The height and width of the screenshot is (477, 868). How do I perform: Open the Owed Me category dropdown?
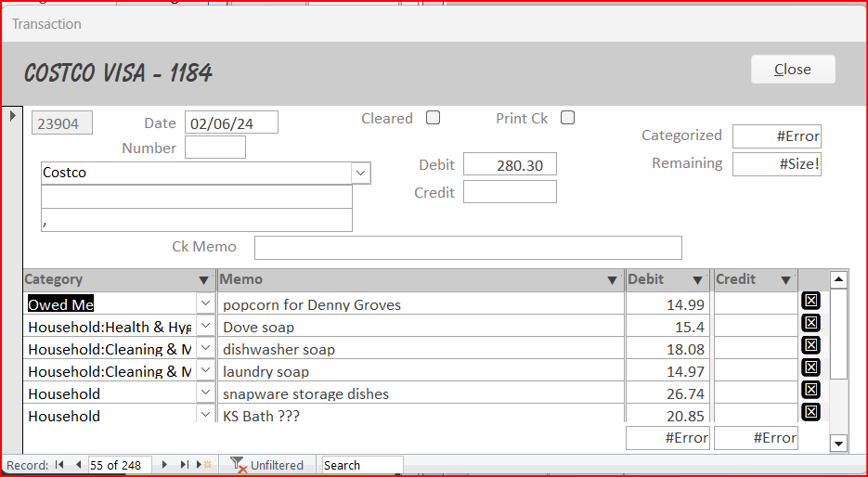[205, 303]
